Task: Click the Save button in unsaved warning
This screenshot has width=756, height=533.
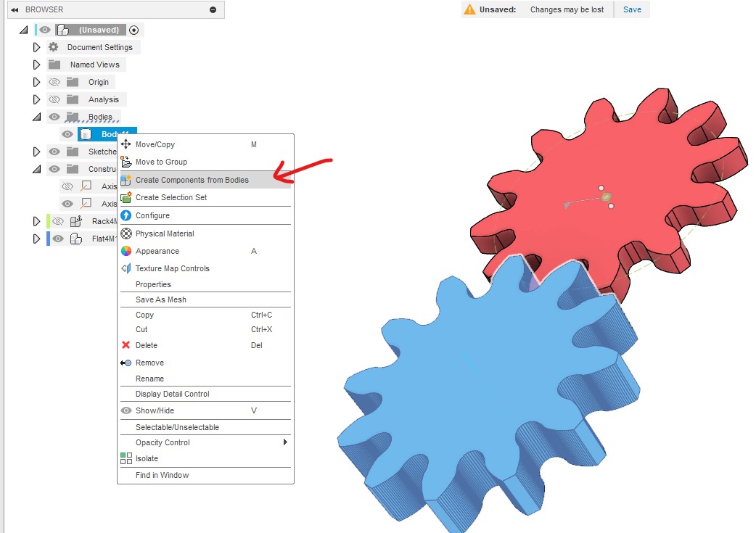Action: 632,9
